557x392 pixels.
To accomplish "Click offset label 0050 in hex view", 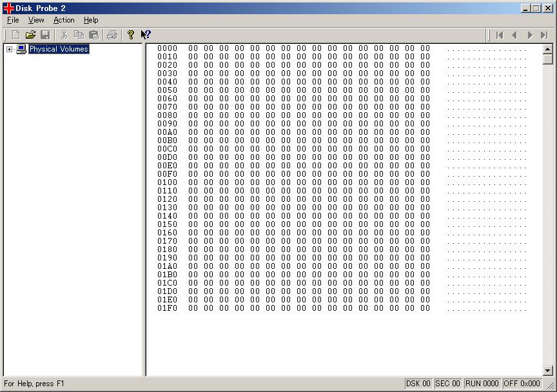I will pos(168,90).
